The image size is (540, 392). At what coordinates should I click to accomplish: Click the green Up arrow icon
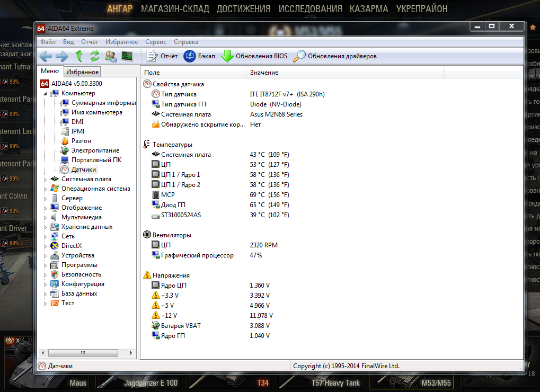tap(79, 56)
